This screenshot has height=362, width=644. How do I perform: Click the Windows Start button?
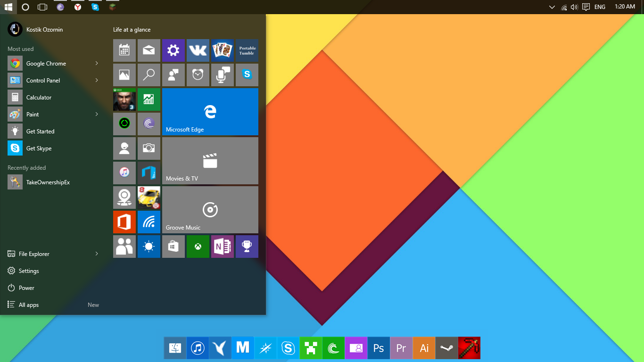[x=8, y=7]
